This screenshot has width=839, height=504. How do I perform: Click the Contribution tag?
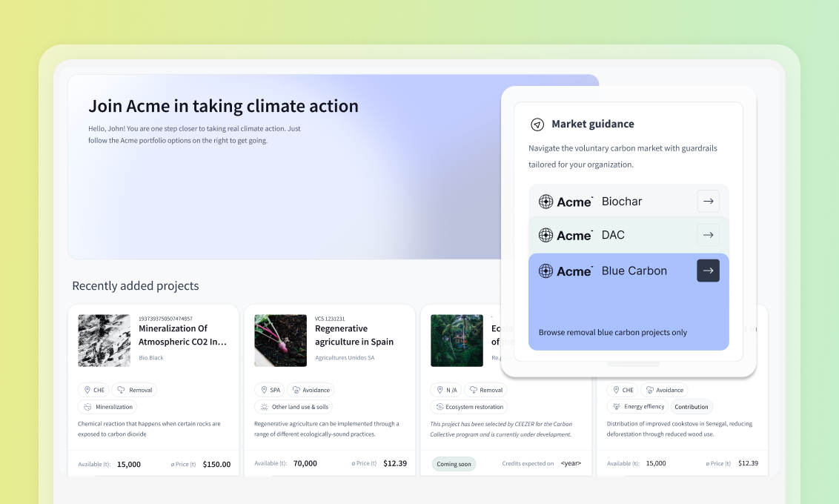click(692, 407)
